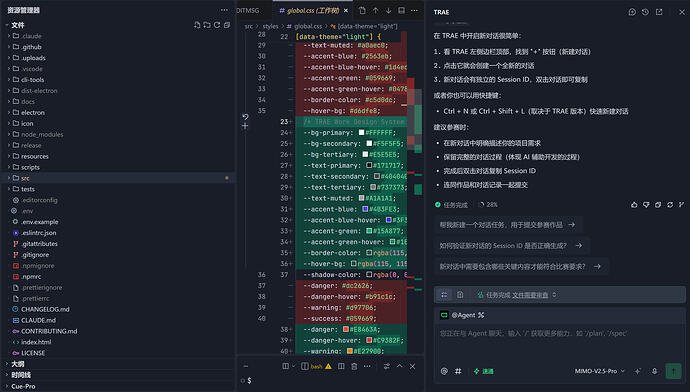690x392 pixels.
Task: Kill the terminal with the trash icon
Action: coord(354,366)
